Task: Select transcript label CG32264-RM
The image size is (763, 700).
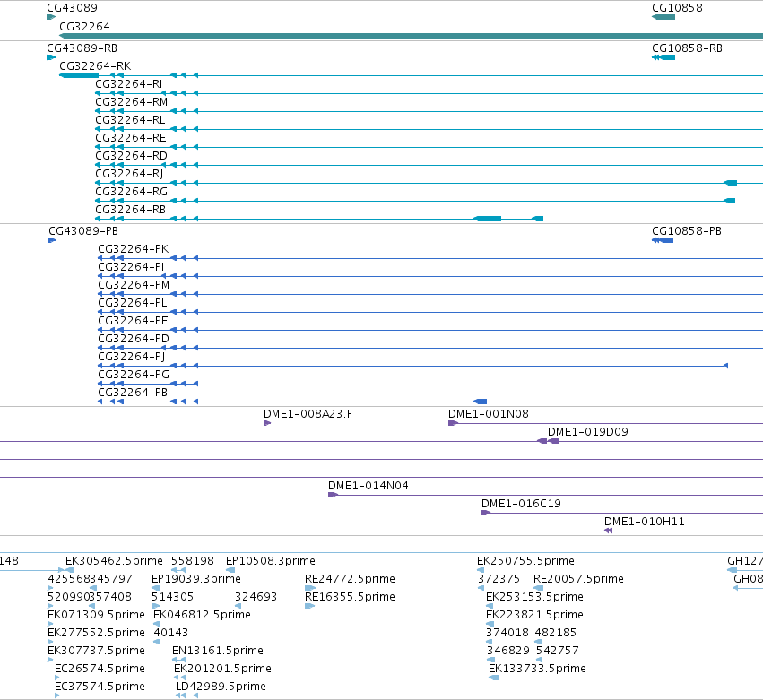Action: click(x=132, y=101)
